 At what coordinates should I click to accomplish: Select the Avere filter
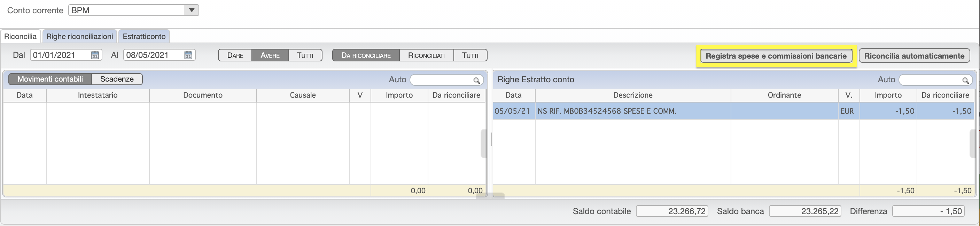click(x=270, y=55)
